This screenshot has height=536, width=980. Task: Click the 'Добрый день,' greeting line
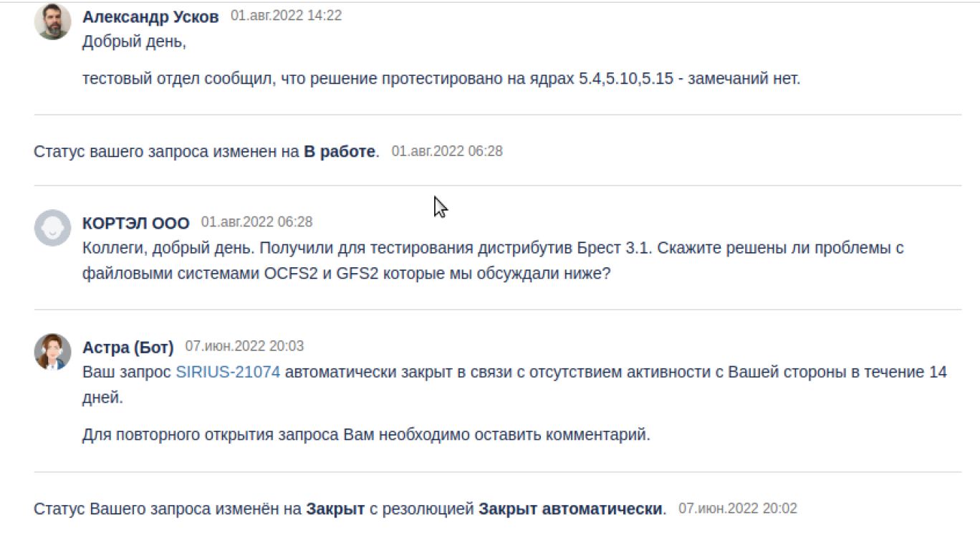[134, 42]
